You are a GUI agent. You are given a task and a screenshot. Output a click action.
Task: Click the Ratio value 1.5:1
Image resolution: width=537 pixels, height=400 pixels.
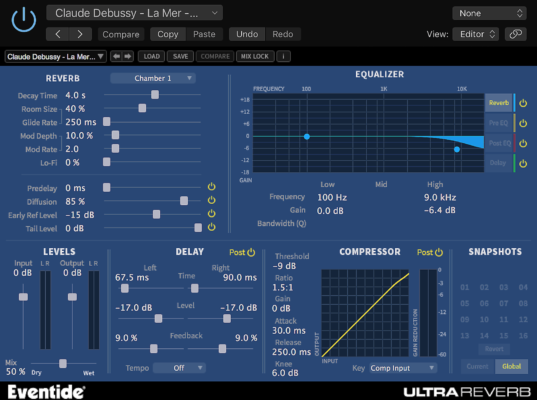pyautogui.click(x=283, y=287)
